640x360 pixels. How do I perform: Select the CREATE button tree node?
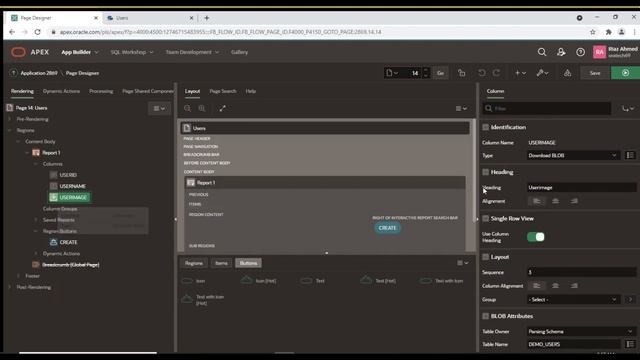pyautogui.click(x=68, y=242)
